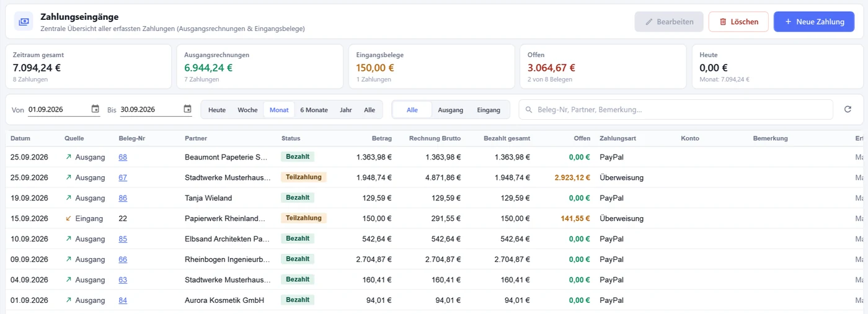Click open amount 2.923,12 €

click(x=572, y=177)
